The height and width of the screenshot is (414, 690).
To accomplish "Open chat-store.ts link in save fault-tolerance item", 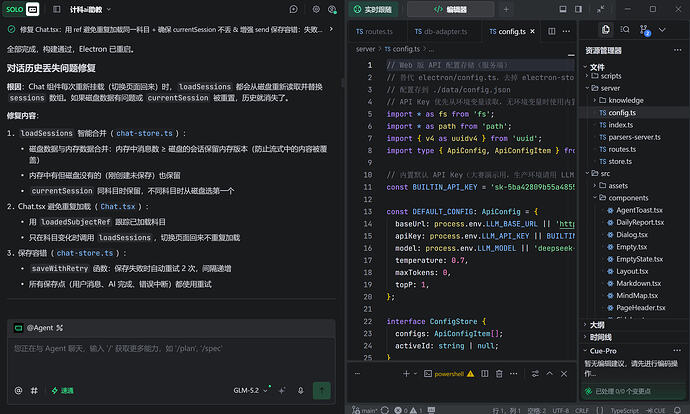I will [x=84, y=253].
